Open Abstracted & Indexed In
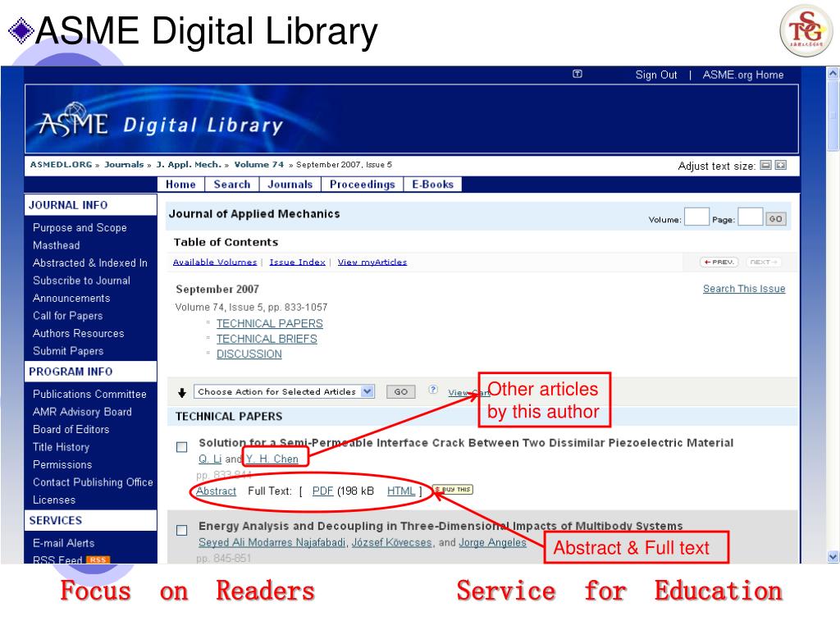 [x=90, y=263]
